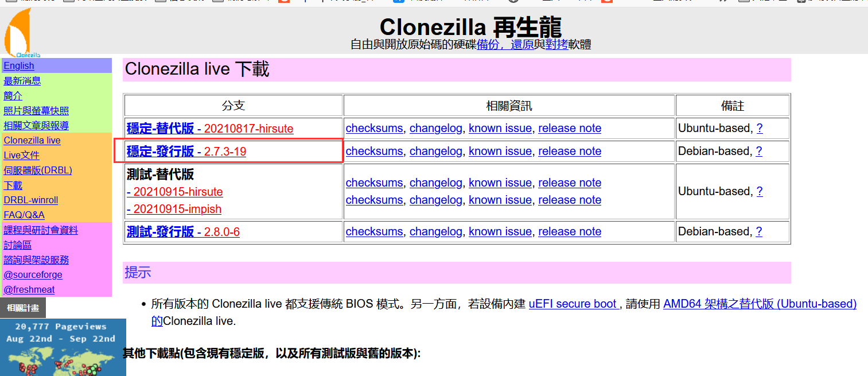Image resolution: width=868 pixels, height=376 pixels.
Task: Open known issue for 20210915-impish line
Action: tap(500, 200)
